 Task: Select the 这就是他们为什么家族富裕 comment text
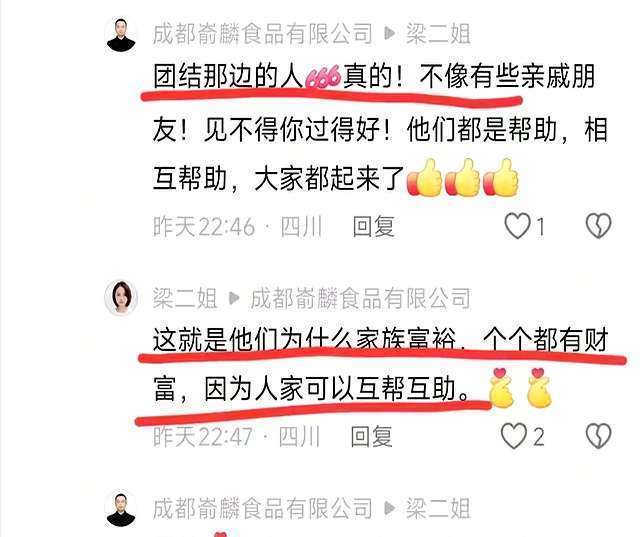click(x=380, y=364)
